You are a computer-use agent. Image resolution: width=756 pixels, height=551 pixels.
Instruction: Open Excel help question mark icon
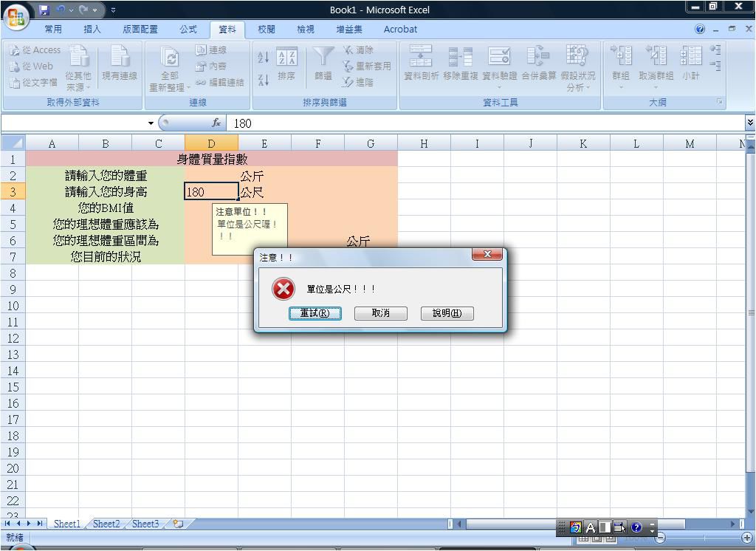tap(700, 30)
